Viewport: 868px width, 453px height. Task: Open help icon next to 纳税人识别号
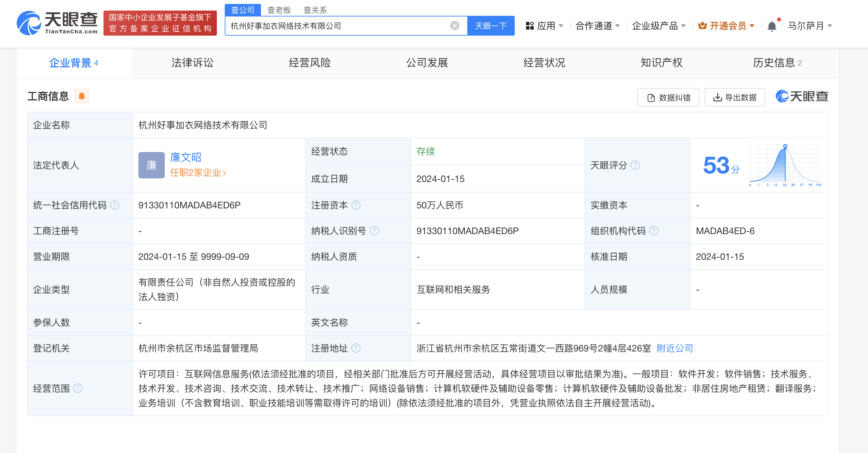[374, 231]
